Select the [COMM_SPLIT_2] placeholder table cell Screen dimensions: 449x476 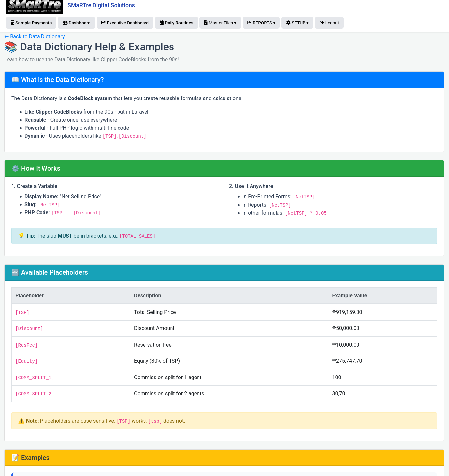70,394
